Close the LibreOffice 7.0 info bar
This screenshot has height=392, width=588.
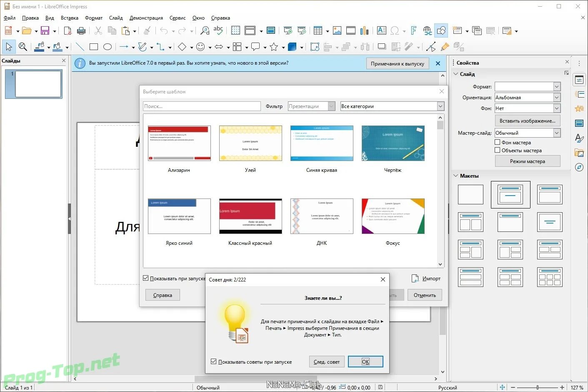438,63
